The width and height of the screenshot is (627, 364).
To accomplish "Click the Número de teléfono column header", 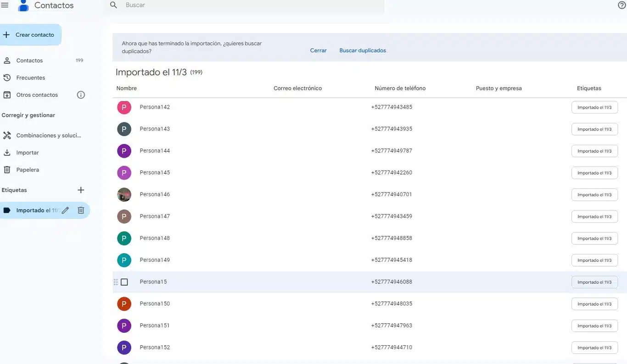I will [400, 88].
